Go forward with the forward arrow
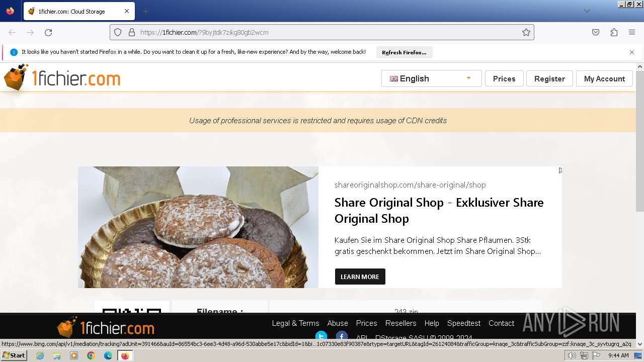 [30, 32]
